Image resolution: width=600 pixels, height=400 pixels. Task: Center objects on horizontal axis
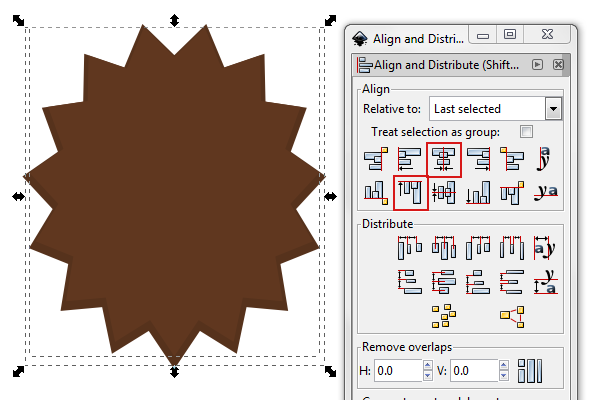coord(443,192)
